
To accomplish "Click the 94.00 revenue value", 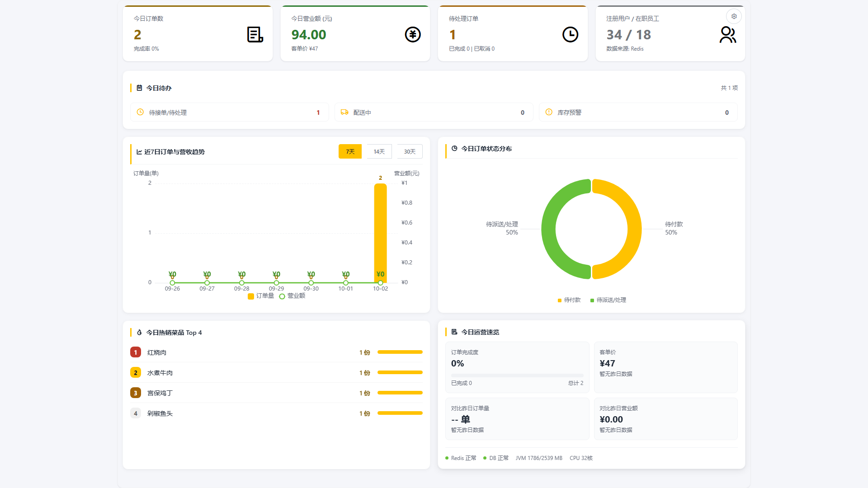I will [309, 34].
